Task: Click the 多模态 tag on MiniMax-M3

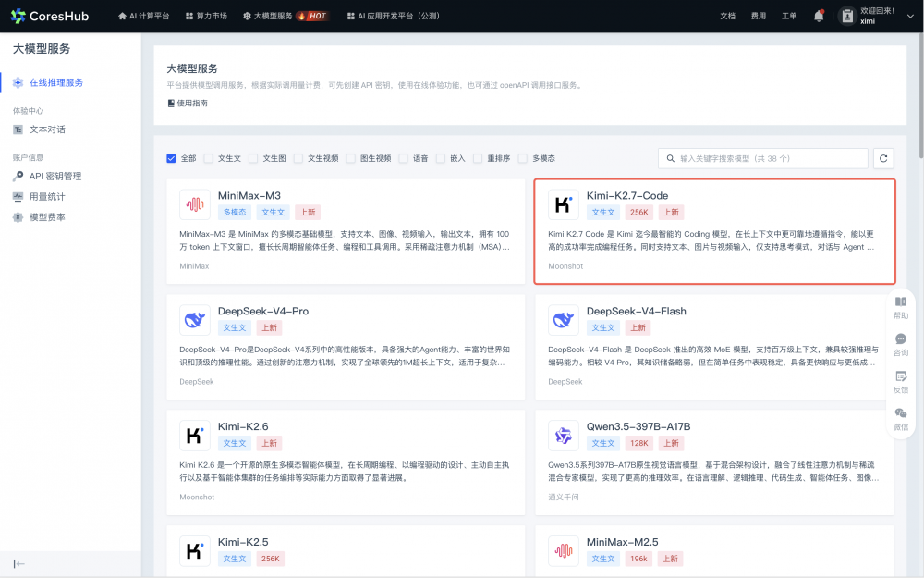Action: click(235, 213)
